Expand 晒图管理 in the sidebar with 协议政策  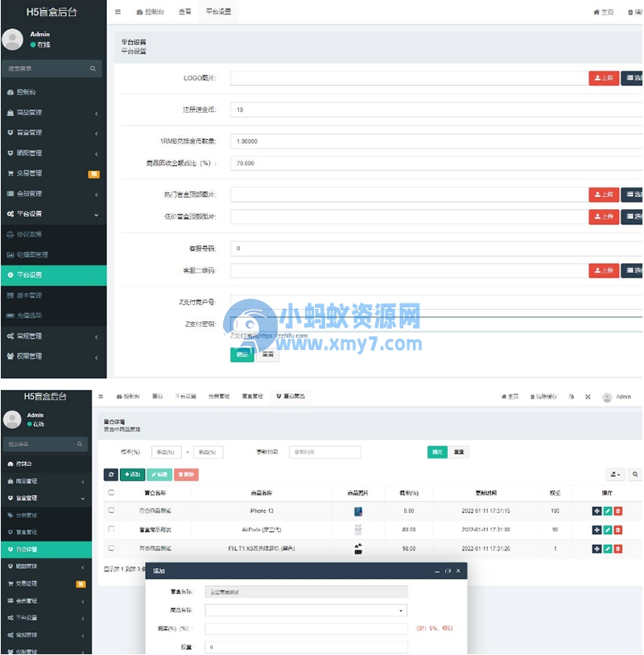(53, 153)
